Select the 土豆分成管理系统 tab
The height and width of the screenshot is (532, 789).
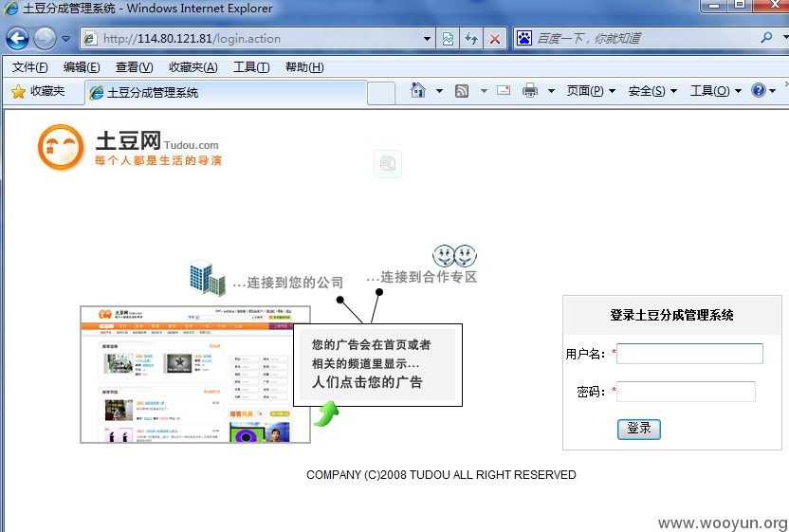coord(226,93)
